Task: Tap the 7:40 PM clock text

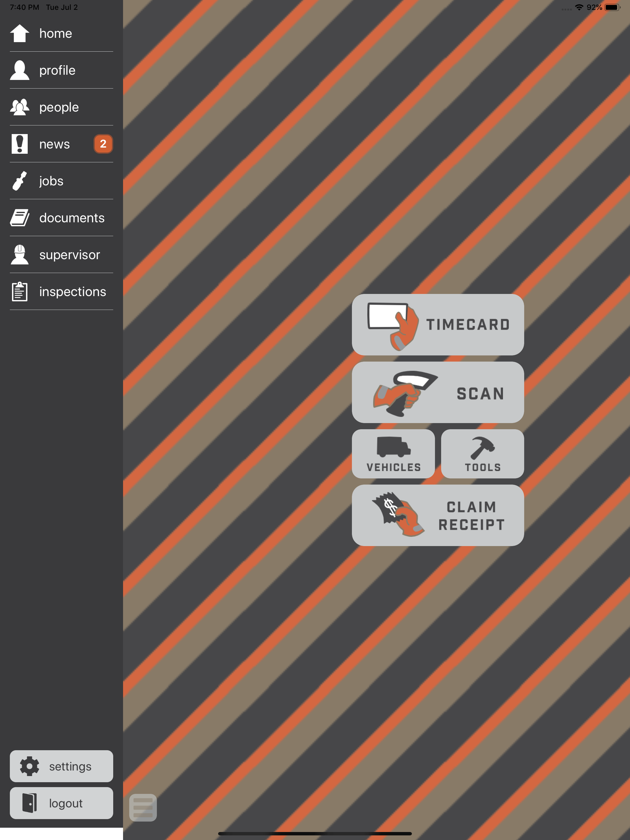Action: (24, 7)
